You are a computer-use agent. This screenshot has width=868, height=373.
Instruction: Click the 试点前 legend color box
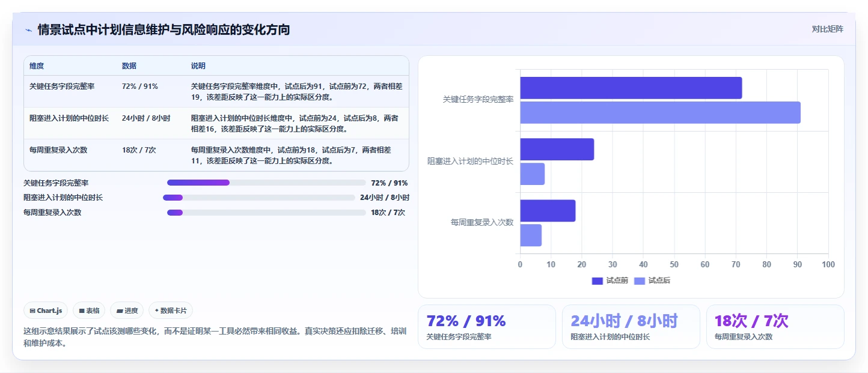click(598, 281)
